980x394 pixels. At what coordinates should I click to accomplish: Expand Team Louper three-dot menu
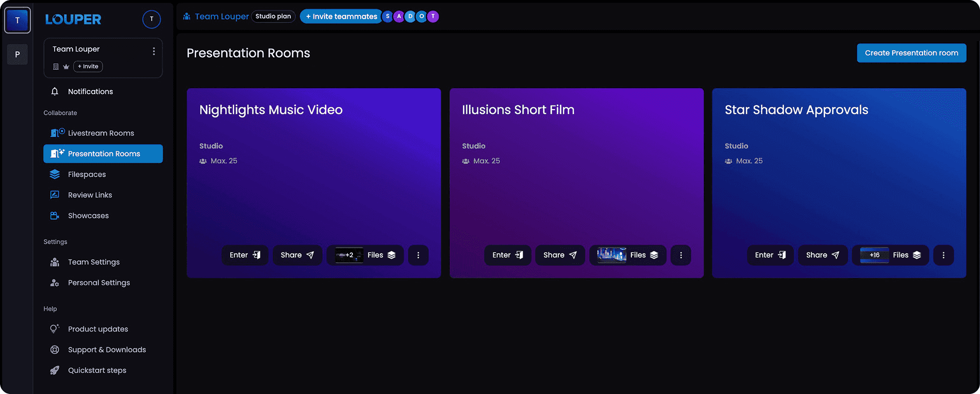tap(154, 51)
